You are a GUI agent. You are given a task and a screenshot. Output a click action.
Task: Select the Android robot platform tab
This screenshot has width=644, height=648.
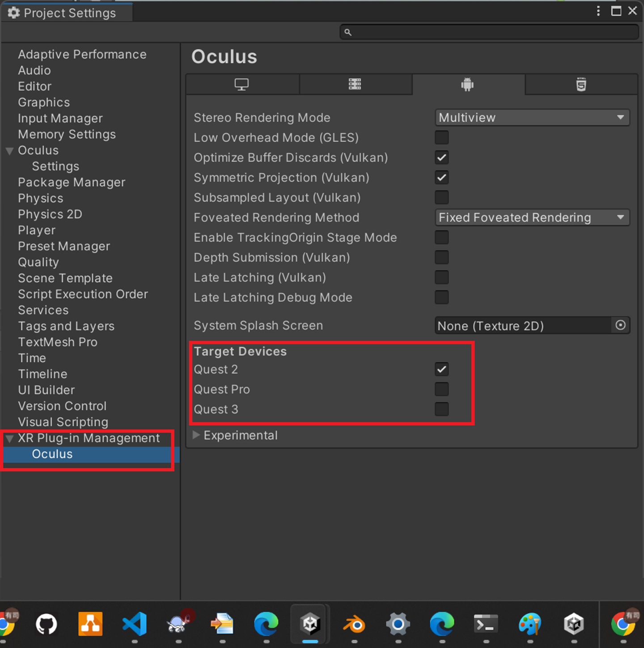pyautogui.click(x=468, y=84)
